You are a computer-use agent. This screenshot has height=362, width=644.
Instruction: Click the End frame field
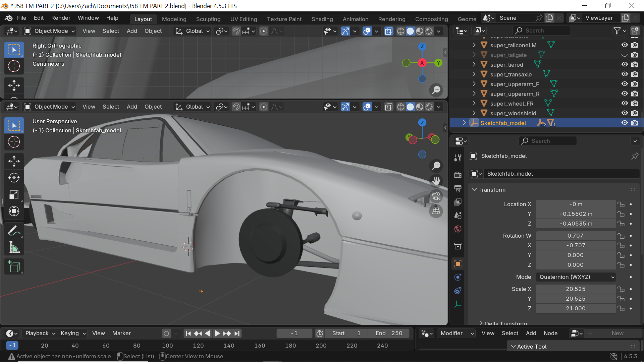(x=388, y=333)
